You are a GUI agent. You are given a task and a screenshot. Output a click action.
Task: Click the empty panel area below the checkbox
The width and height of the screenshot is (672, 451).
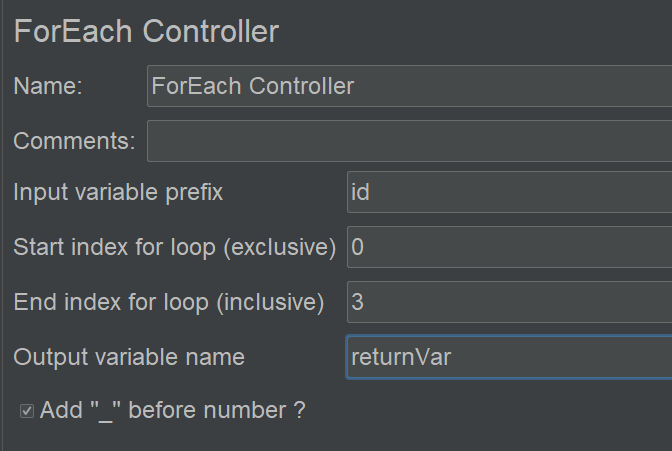[336, 438]
